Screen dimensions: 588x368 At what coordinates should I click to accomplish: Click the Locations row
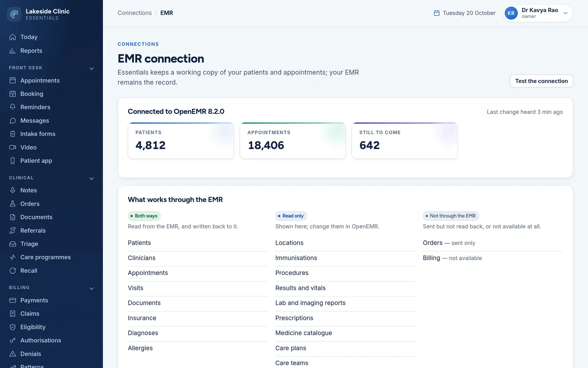click(345, 243)
